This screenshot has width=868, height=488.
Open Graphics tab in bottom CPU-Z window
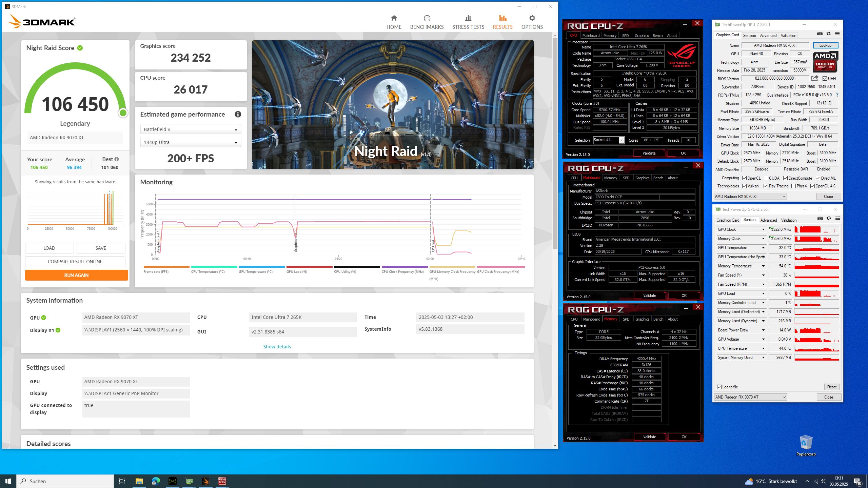point(642,319)
